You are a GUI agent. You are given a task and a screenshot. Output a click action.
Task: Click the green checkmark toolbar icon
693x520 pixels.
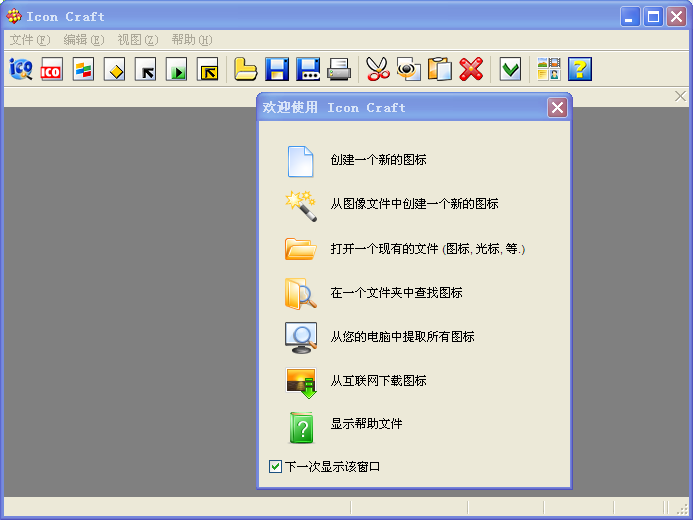coord(510,69)
